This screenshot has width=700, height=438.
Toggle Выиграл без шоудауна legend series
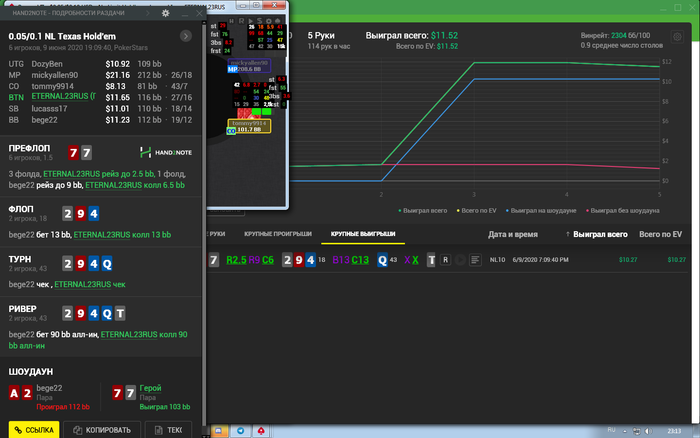(622, 211)
